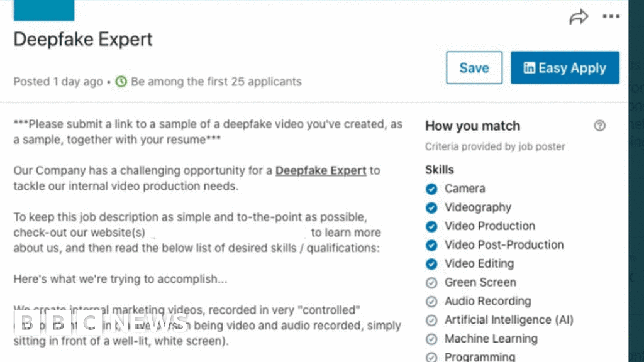
Task: Click the checkmark icon next to Video Post-Production
Action: coord(431,245)
